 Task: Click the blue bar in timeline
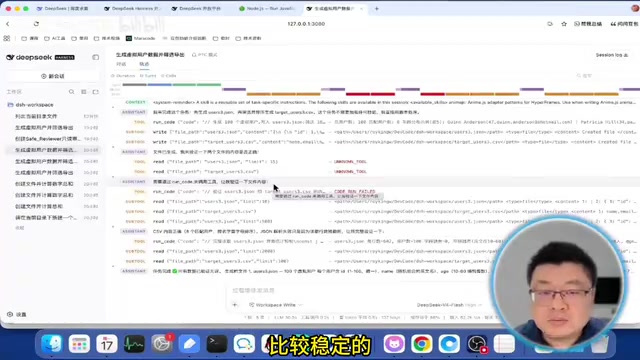(159, 85)
